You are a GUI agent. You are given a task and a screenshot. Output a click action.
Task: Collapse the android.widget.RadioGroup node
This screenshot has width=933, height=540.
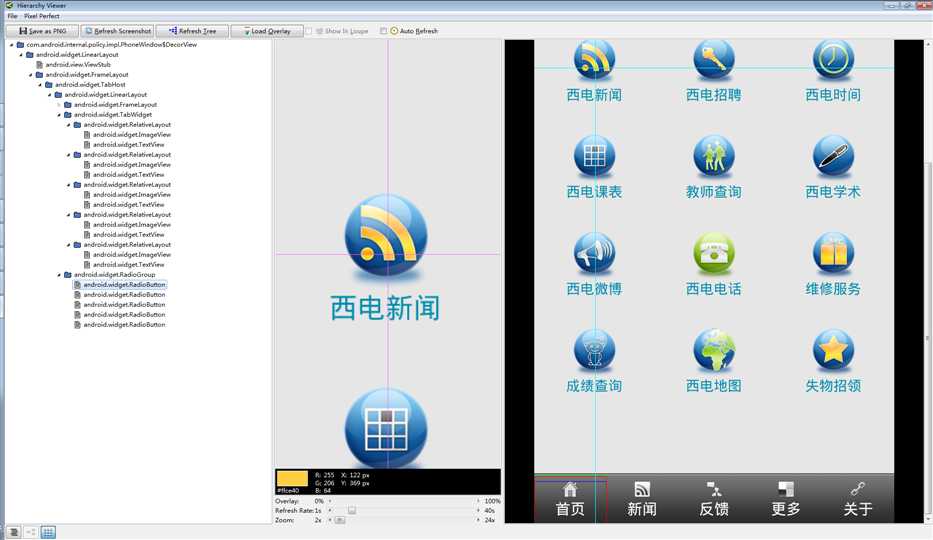click(59, 275)
